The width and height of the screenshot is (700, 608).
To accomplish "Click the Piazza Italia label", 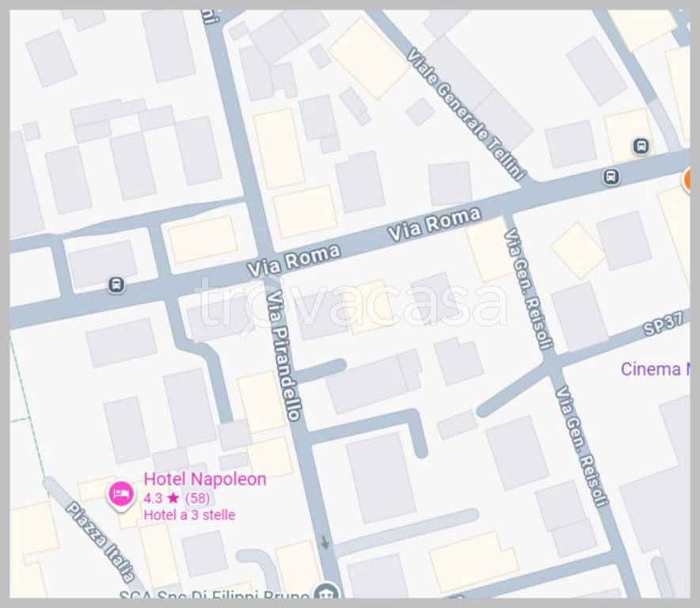I will (x=103, y=541).
